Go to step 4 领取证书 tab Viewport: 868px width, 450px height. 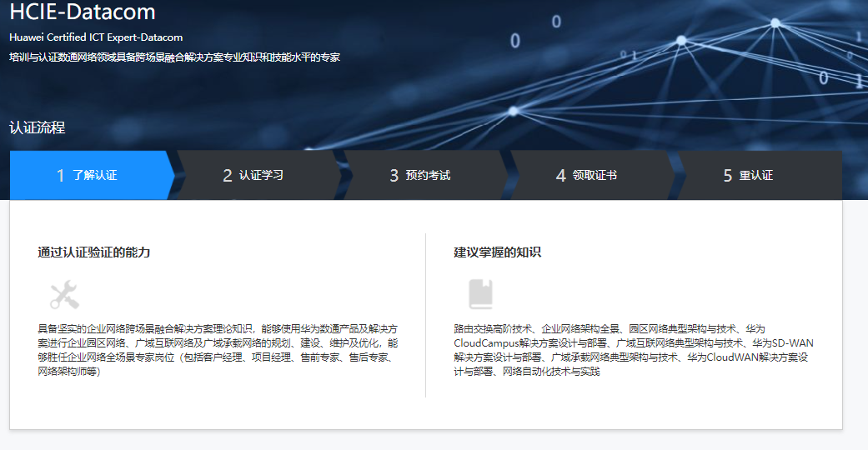coord(592,175)
